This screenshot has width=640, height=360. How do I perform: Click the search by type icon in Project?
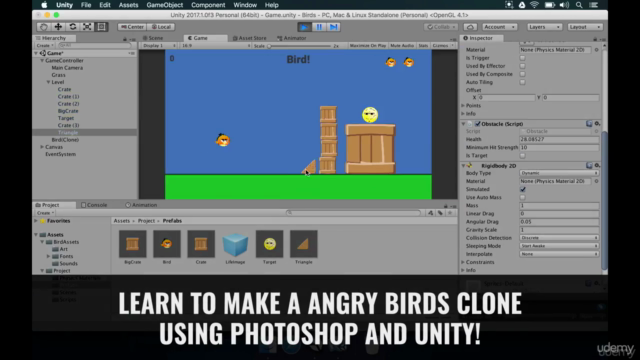tap(430, 213)
